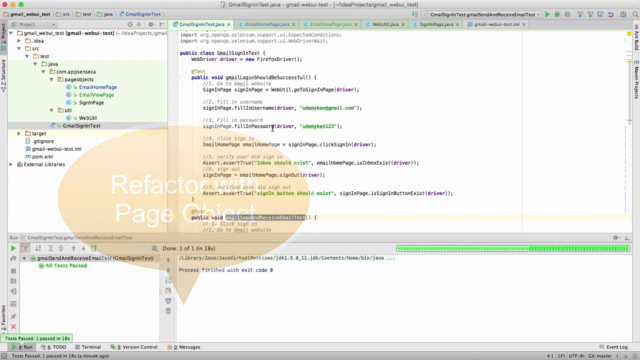Collapse the com.appsenseca package
The image size is (640, 360).
(43, 72)
